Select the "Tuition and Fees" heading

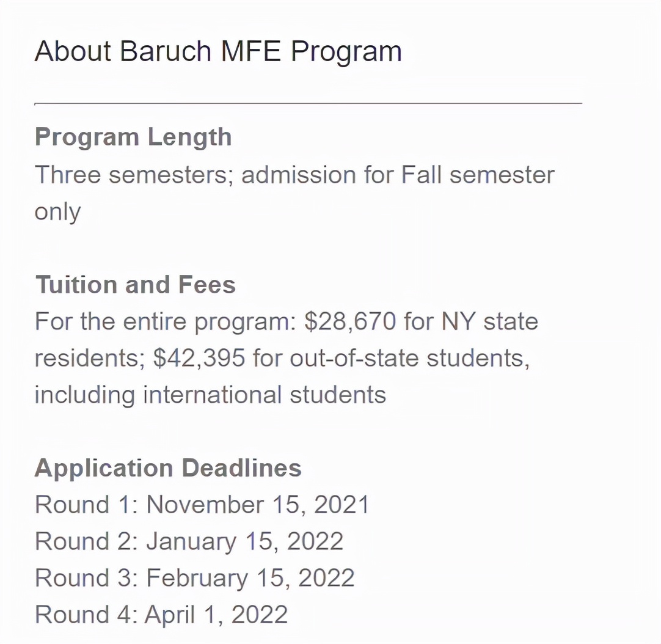[135, 285]
